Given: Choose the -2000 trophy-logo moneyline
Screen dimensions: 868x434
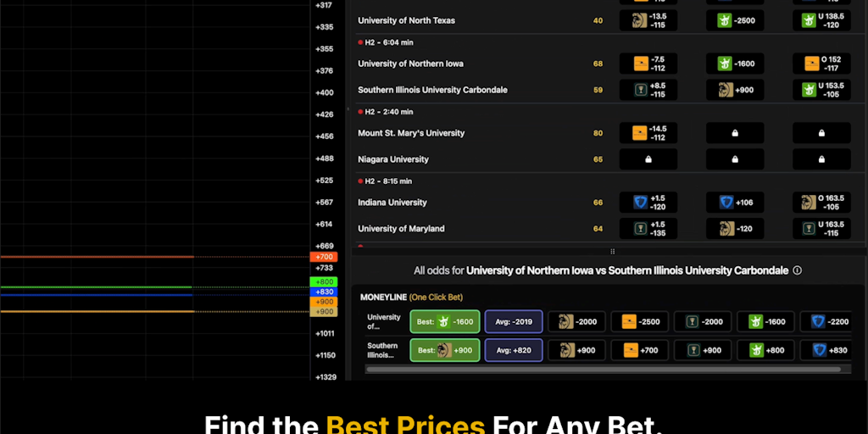Looking at the screenshot, I should point(703,321).
